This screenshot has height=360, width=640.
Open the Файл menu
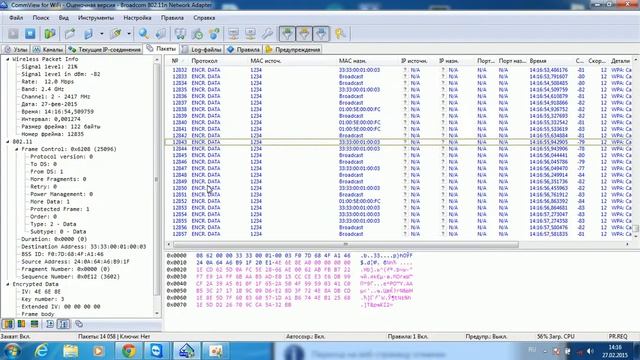(16, 18)
